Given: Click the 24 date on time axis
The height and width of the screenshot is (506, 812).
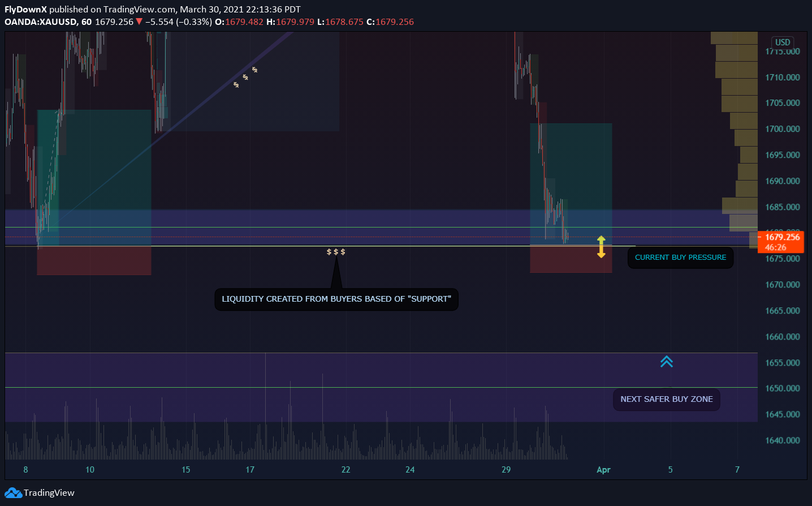Looking at the screenshot, I should [x=410, y=470].
